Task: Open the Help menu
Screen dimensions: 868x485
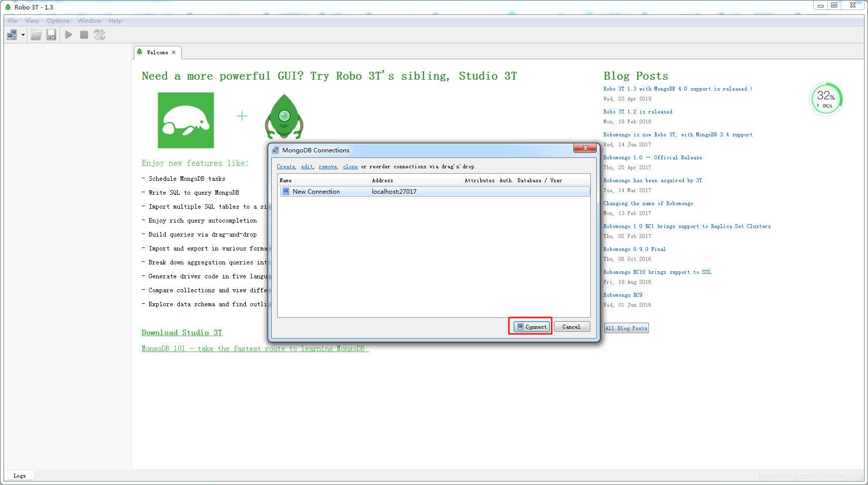Action: (x=115, y=21)
